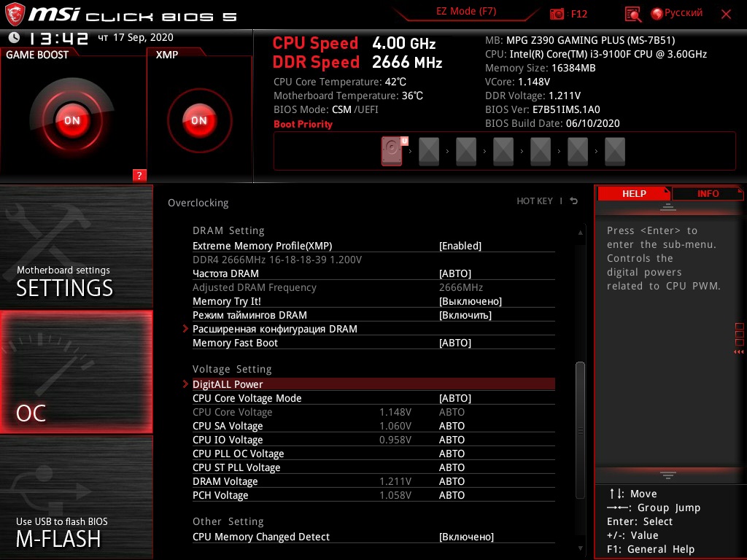
Task: Click the DDR4 2666MHz 16-18-18-39 1.200V line
Action: (x=276, y=260)
